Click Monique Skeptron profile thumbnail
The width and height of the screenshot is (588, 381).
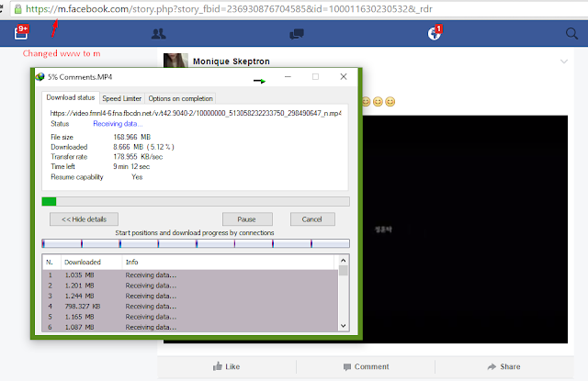coord(175,61)
